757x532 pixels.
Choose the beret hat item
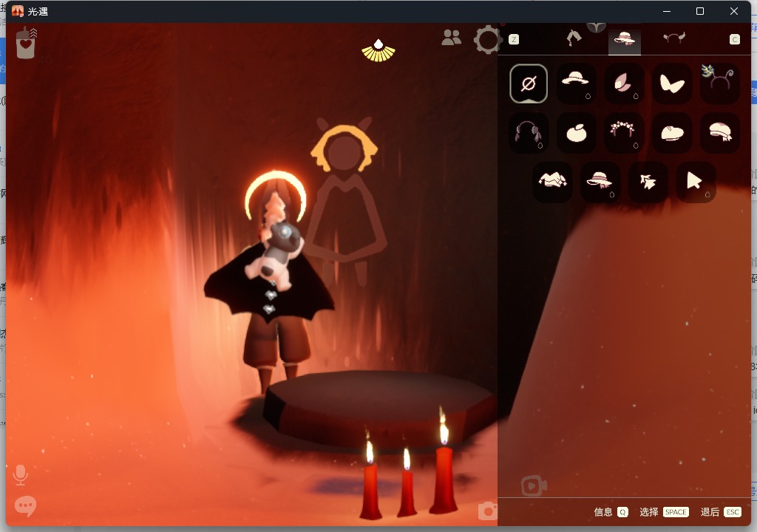point(672,133)
